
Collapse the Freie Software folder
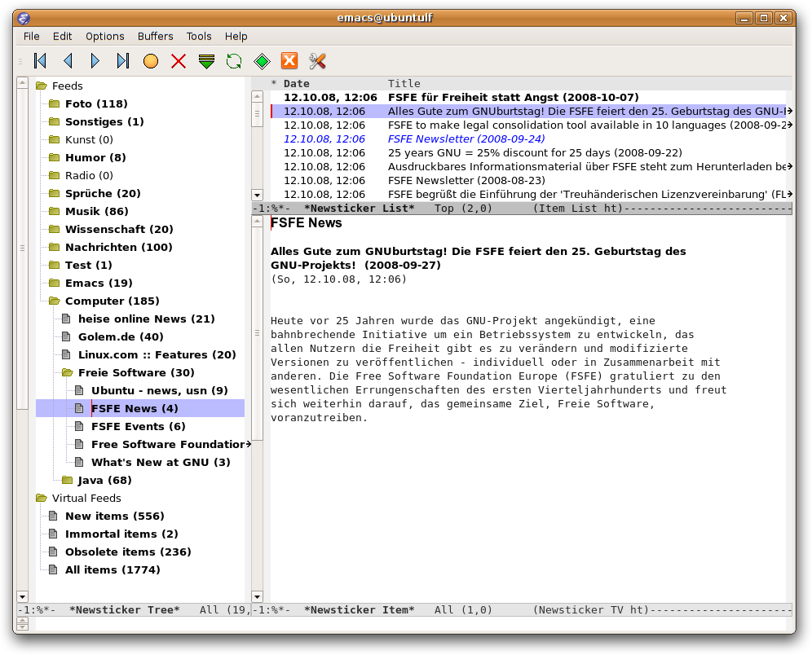[68, 373]
